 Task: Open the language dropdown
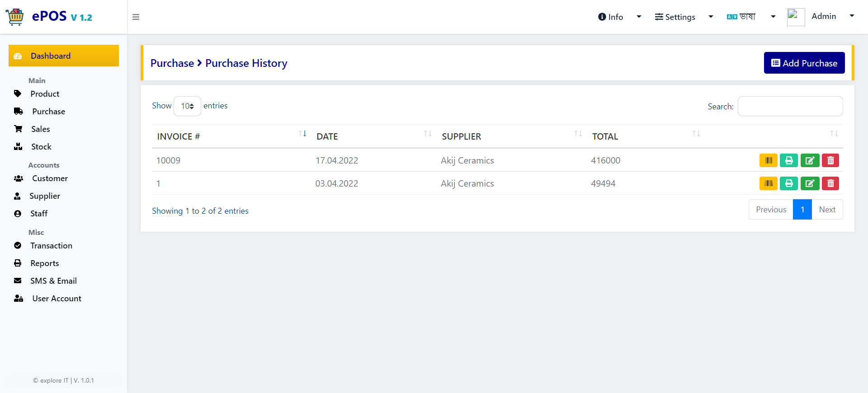(751, 17)
